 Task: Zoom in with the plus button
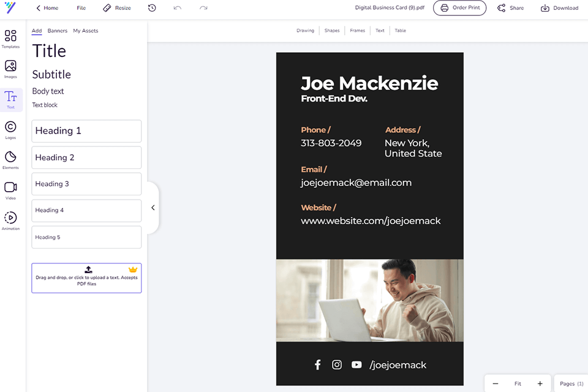pos(540,383)
